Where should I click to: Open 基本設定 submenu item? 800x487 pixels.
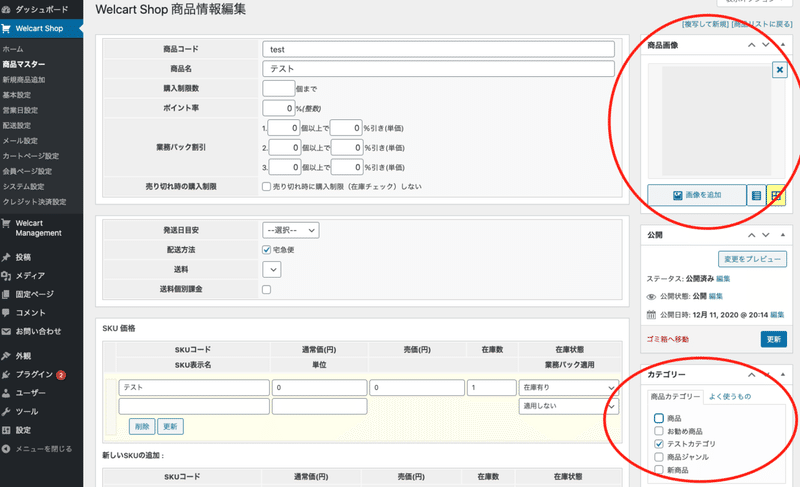(17, 95)
